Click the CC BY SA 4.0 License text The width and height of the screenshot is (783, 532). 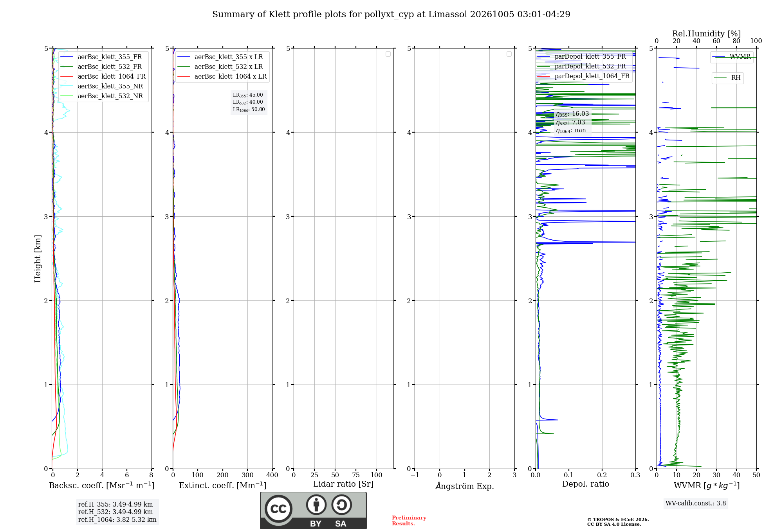tap(614, 524)
